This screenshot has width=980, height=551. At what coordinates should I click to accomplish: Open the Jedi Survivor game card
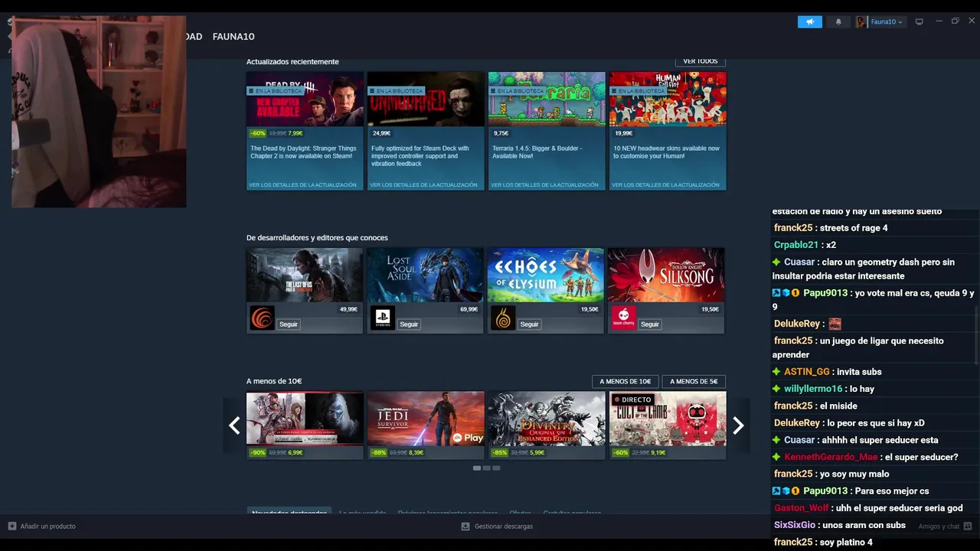[x=426, y=425]
